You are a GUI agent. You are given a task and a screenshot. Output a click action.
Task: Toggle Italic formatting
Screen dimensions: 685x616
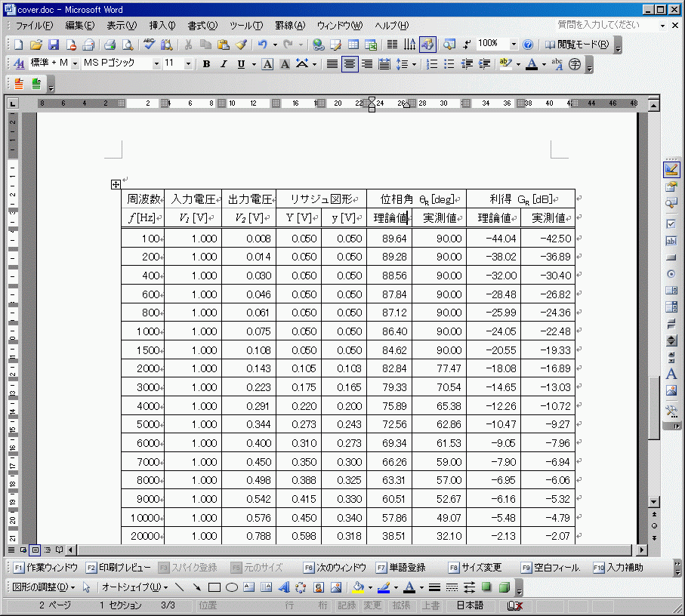(x=223, y=64)
